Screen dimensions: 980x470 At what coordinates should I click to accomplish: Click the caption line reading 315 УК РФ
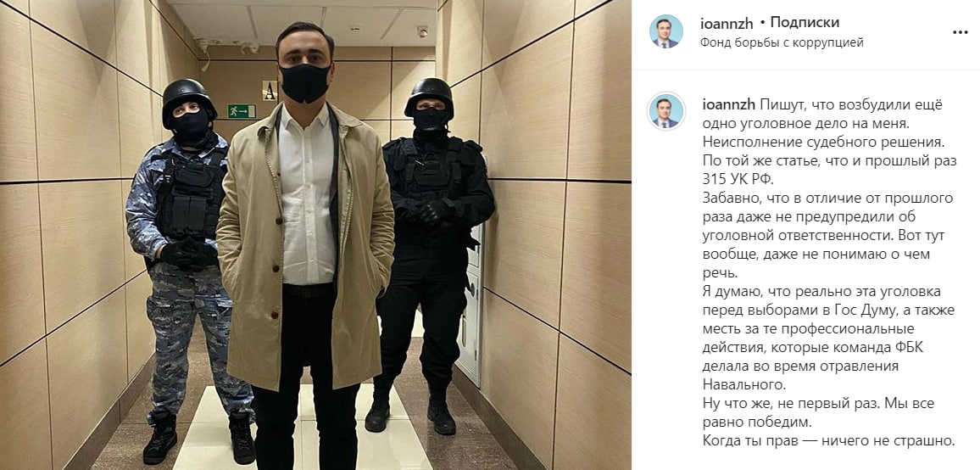point(738,179)
